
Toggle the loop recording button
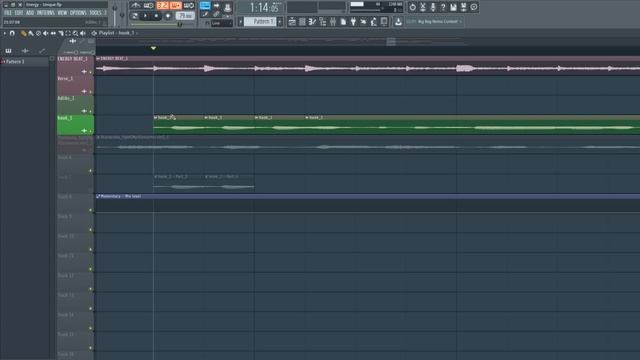[x=189, y=6]
